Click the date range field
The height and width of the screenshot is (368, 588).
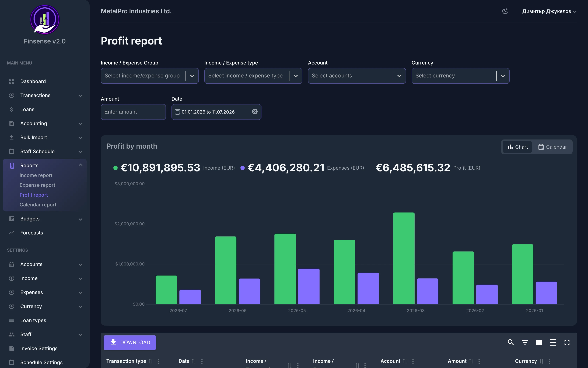click(216, 112)
